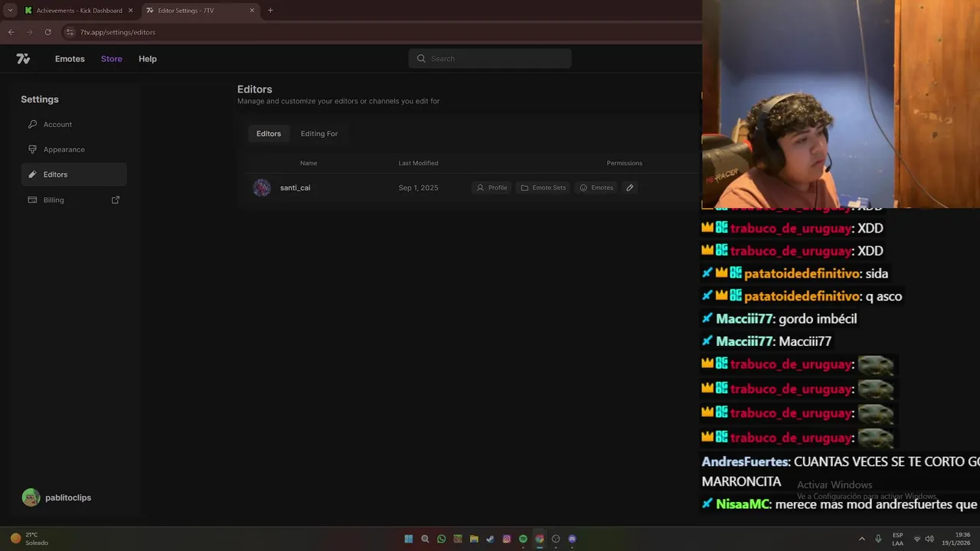This screenshot has height=551, width=980.
Task: Click the 7TV logo in the header
Action: point(24,59)
